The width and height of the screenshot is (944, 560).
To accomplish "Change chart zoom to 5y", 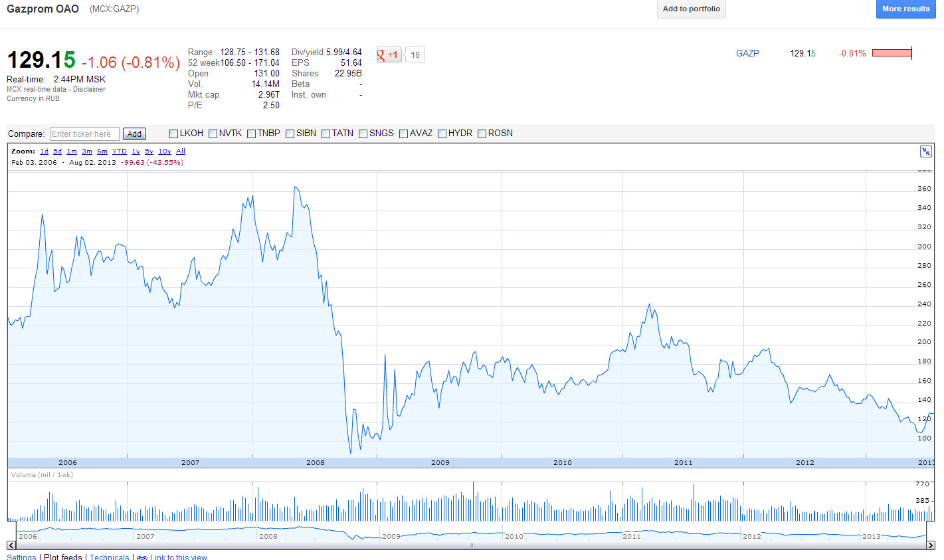I will point(149,151).
